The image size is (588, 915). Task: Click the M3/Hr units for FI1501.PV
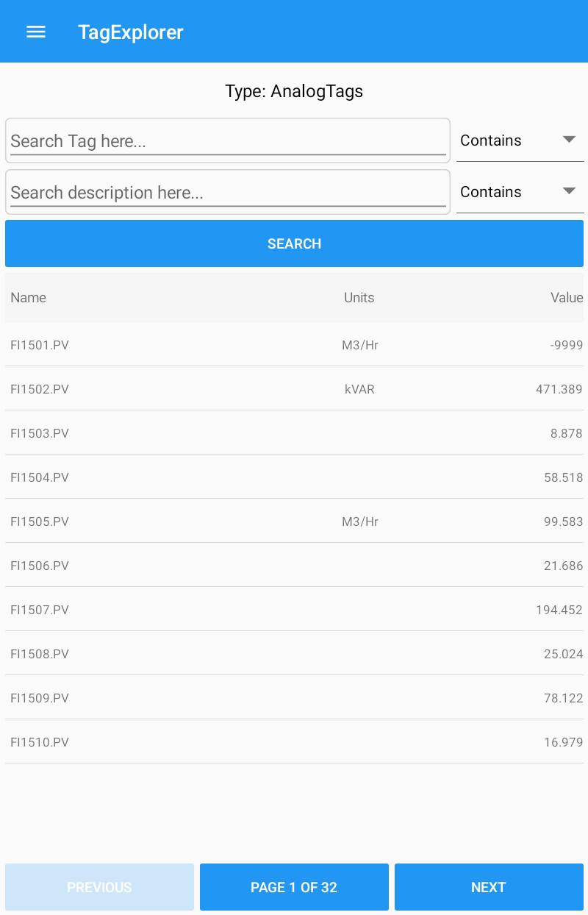tap(360, 345)
